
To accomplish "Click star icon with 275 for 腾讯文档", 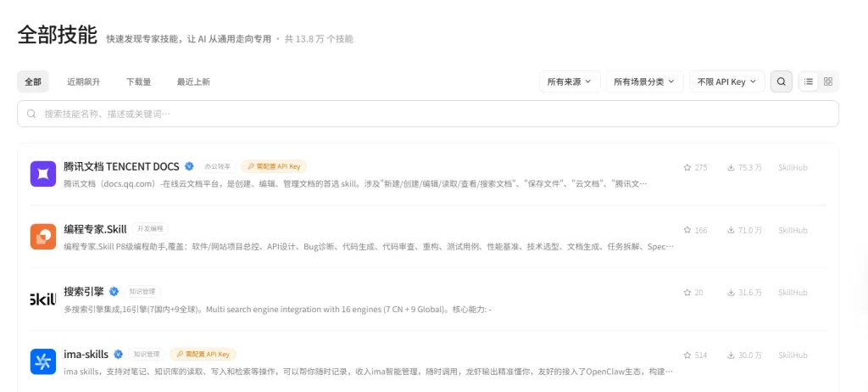I will [687, 167].
